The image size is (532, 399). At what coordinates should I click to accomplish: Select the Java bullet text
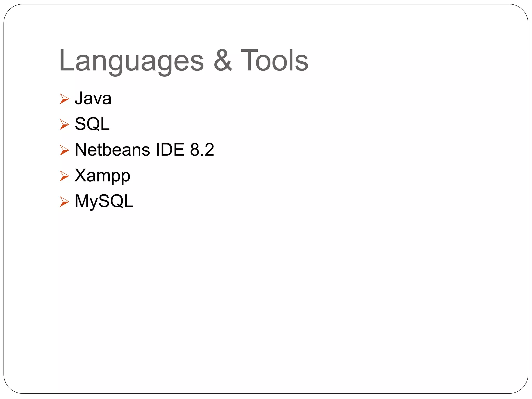93,98
